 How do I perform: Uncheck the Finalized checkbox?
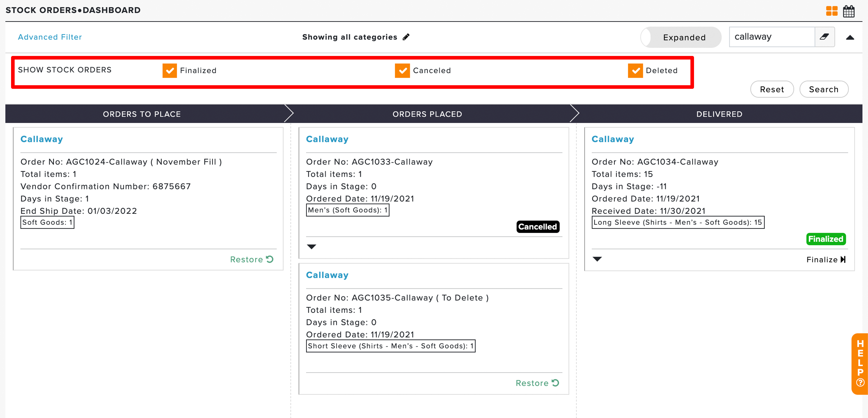pos(169,70)
